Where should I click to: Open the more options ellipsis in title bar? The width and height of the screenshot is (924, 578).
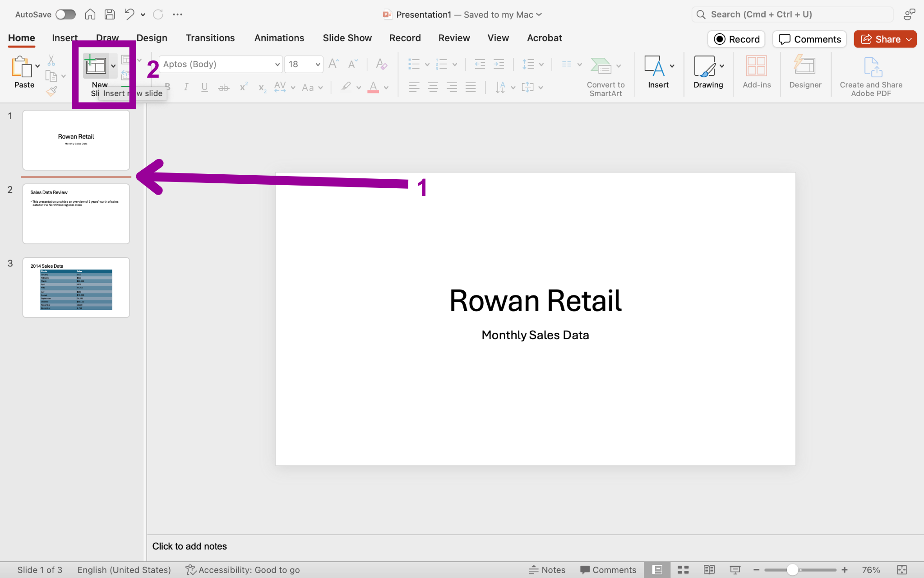coord(177,14)
